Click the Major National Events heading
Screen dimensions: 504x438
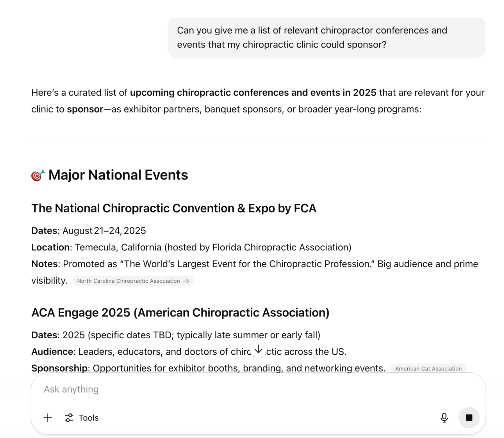tap(118, 175)
